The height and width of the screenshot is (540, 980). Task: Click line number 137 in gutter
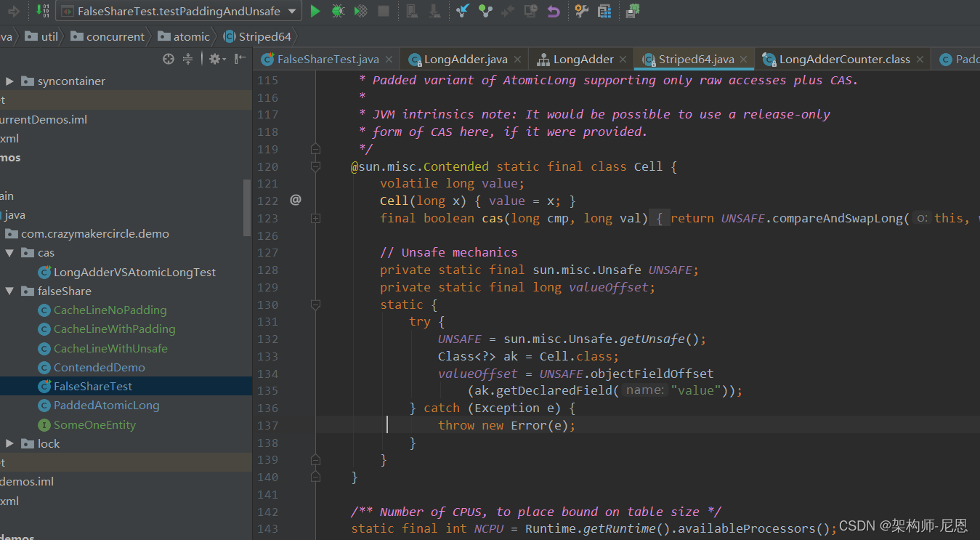[x=267, y=426]
